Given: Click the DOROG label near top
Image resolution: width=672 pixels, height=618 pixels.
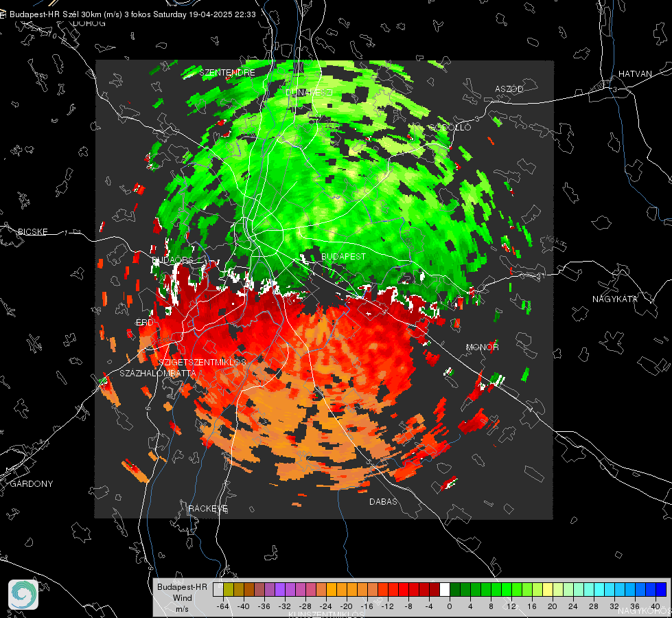Looking at the screenshot, I should [89, 23].
